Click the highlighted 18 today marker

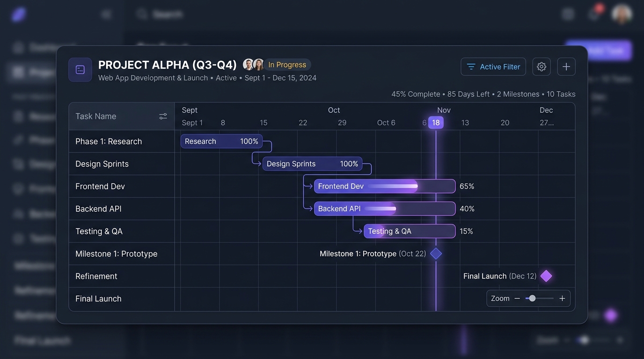436,122
